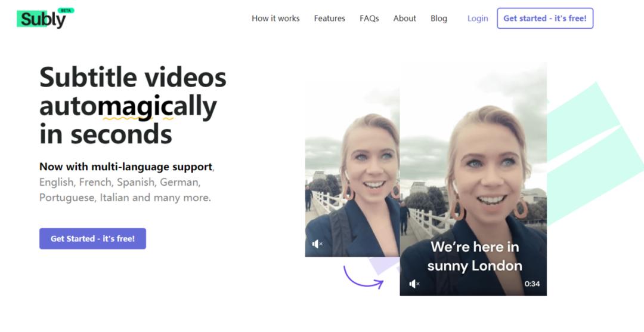The image size is (644, 332).
Task: Open the FAQs menu item
Action: click(369, 19)
